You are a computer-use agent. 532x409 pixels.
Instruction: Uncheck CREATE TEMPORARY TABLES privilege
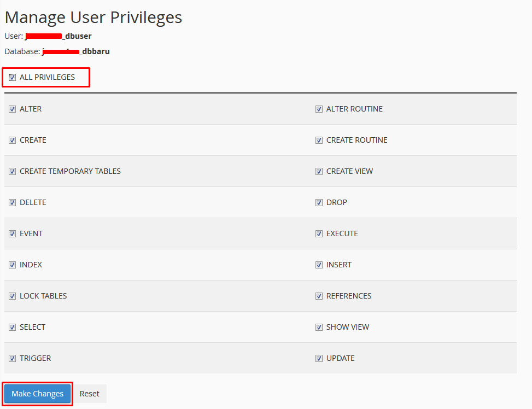12,172
